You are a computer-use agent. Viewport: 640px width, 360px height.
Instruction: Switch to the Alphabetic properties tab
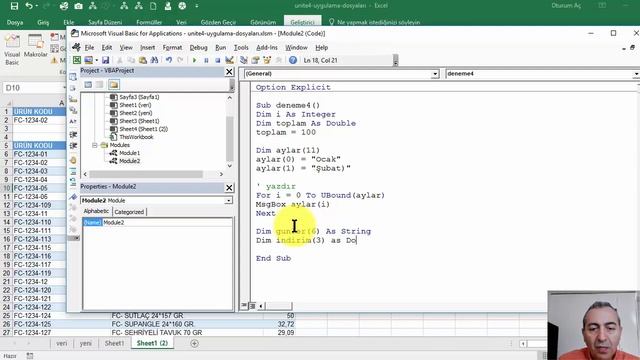click(96, 211)
